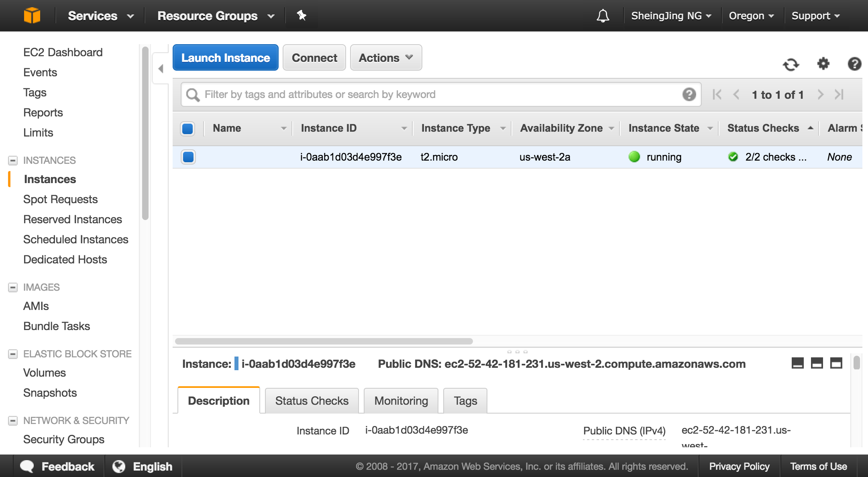The height and width of the screenshot is (477, 868).
Task: Refresh the instances list
Action: click(791, 64)
